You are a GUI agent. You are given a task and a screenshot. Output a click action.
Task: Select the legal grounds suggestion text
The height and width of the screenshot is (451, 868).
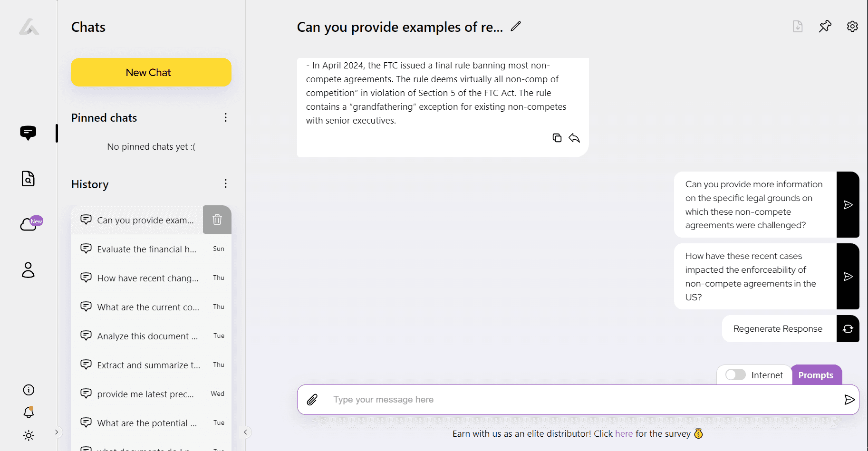tap(754, 205)
